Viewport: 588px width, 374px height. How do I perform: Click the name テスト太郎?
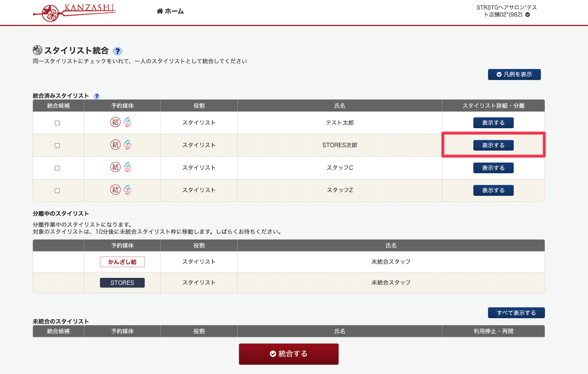pyautogui.click(x=340, y=123)
